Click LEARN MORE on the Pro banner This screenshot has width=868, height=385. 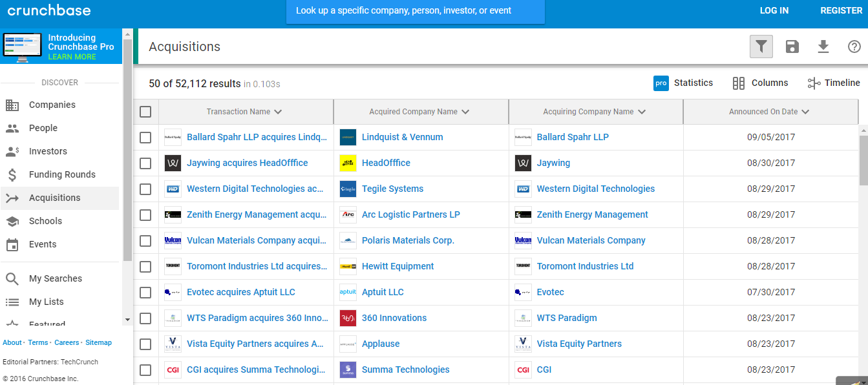(72, 57)
